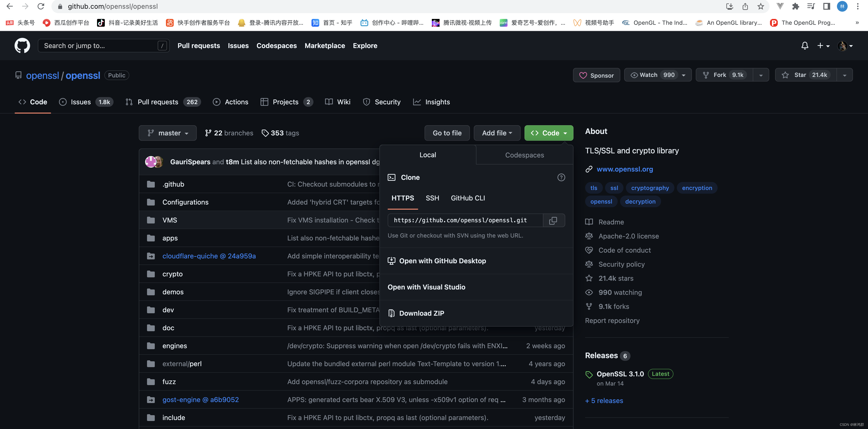Open Wiki tab
The image size is (868, 429).
338,102
